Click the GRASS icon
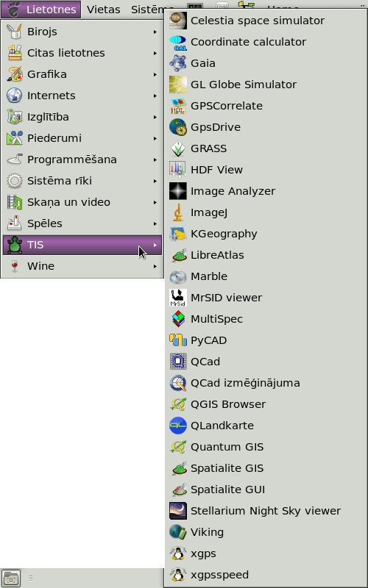 (178, 148)
